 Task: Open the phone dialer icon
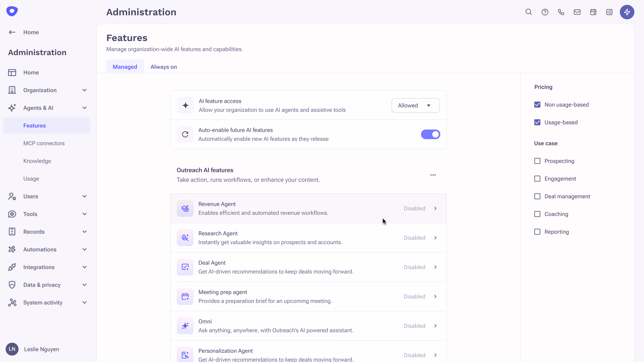tap(561, 12)
